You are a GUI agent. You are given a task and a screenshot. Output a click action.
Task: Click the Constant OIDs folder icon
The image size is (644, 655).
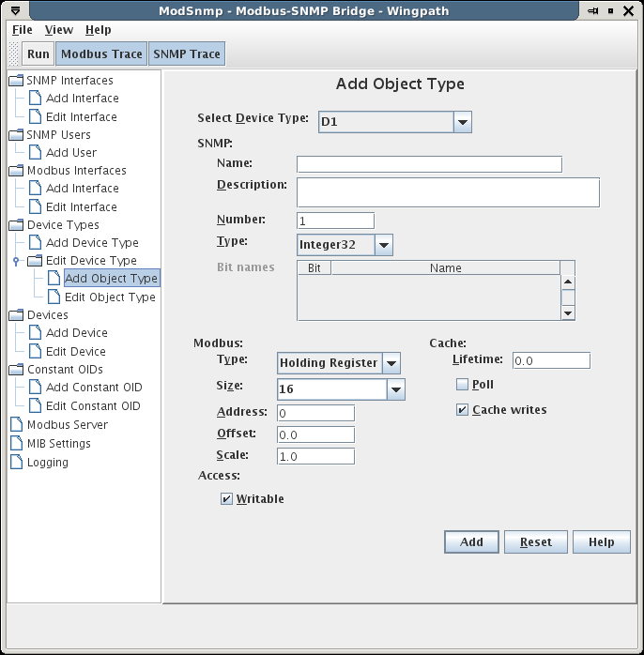16,370
